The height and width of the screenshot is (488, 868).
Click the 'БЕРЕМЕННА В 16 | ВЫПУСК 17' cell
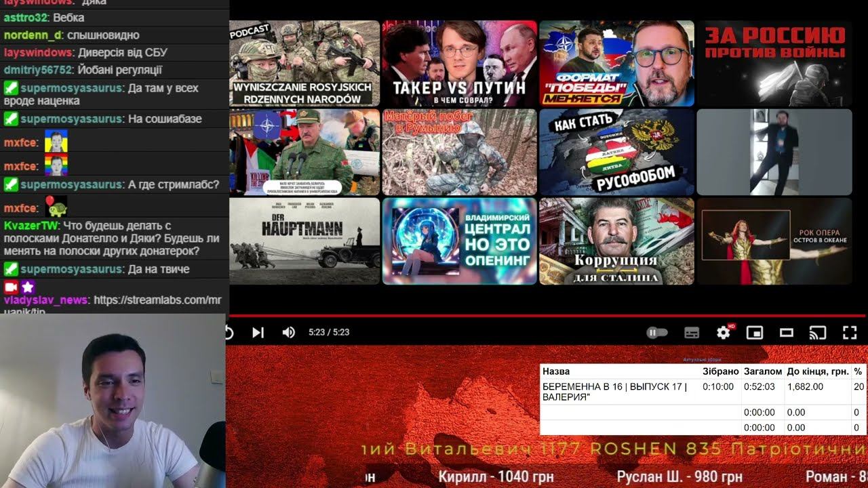(620, 392)
